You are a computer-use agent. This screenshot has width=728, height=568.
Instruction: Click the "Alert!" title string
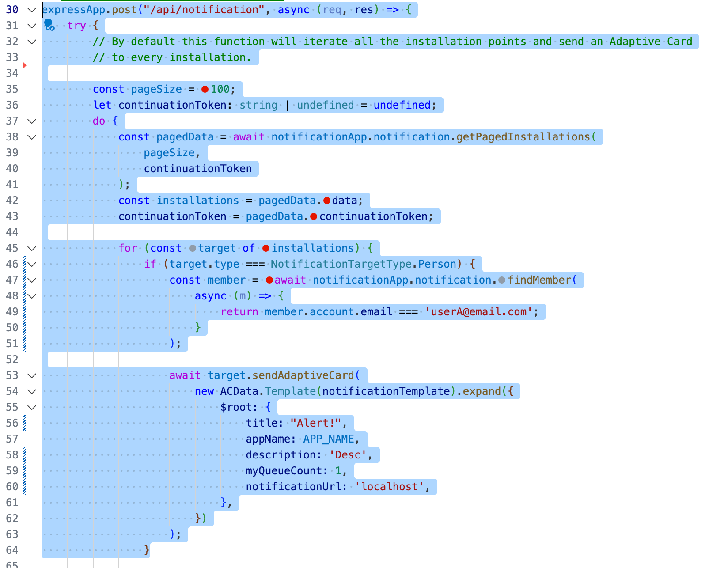coord(315,423)
